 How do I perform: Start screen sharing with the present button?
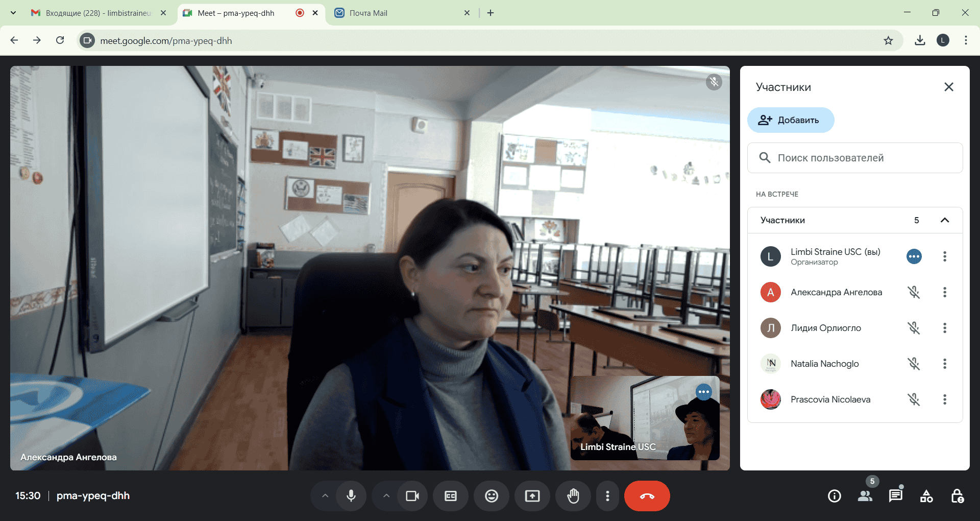pos(532,496)
